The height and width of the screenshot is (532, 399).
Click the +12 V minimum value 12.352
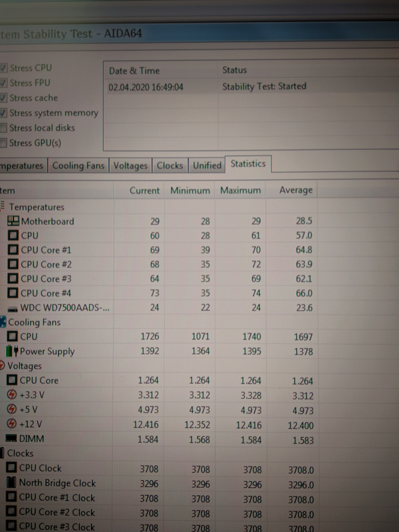(x=197, y=425)
